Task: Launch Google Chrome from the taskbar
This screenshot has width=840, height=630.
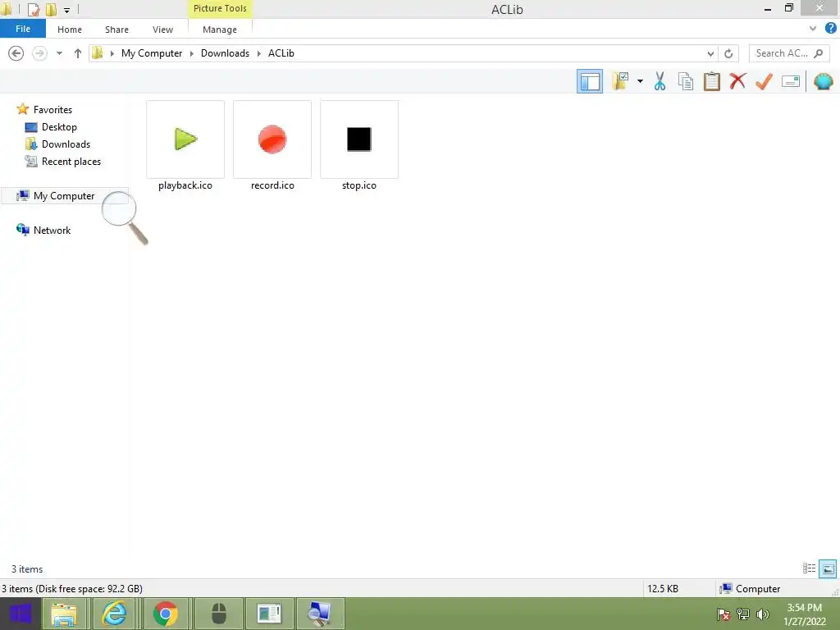Action: coord(166,614)
